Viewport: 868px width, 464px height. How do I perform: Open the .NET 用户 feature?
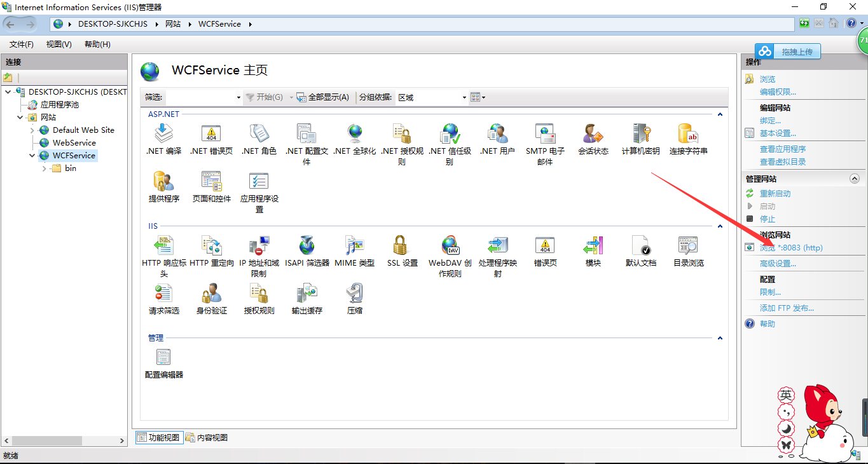(497, 139)
